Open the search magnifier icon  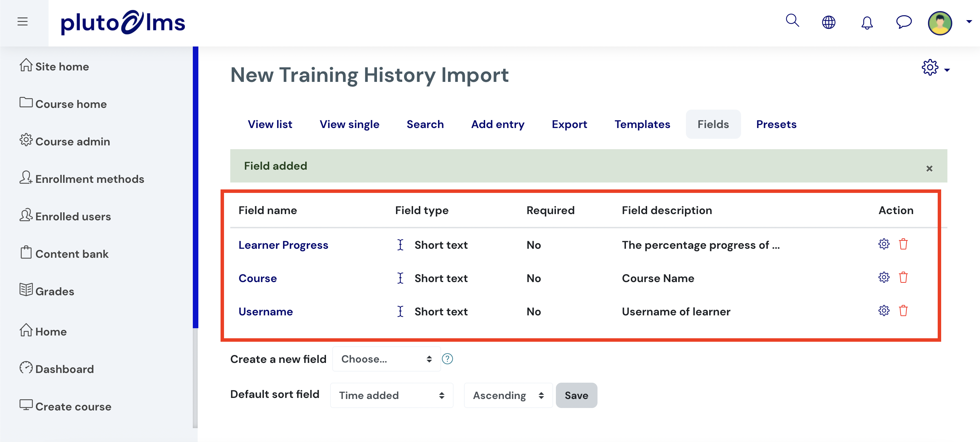(792, 20)
